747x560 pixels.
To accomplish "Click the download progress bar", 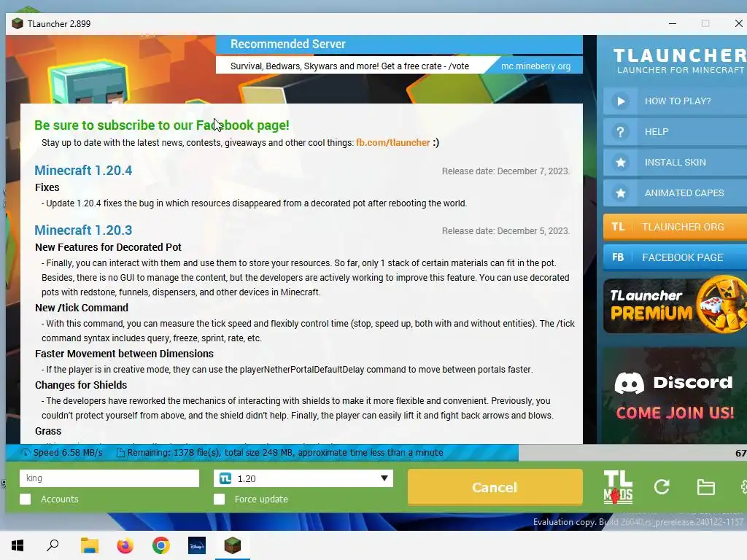I will point(376,453).
